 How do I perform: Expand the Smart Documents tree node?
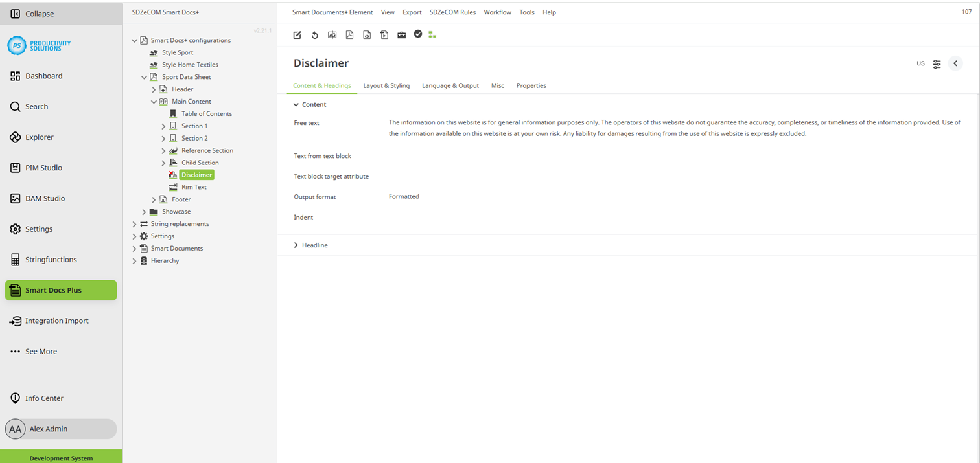tap(135, 249)
